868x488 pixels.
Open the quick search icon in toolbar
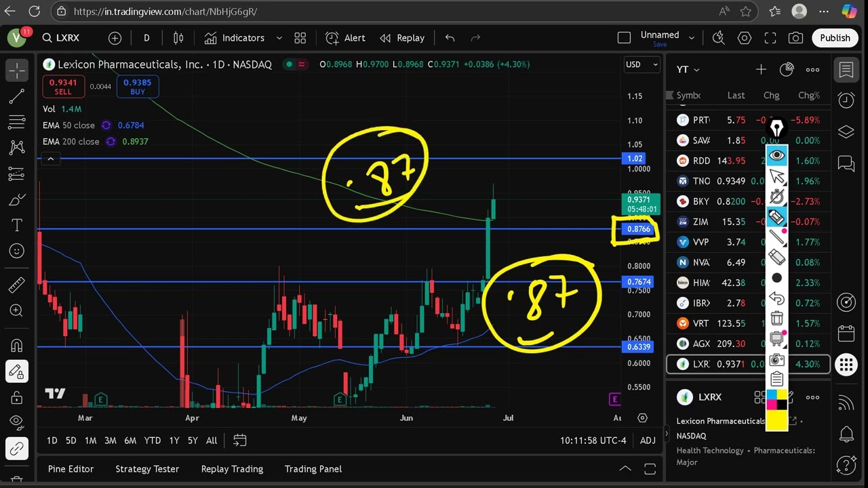(718, 38)
